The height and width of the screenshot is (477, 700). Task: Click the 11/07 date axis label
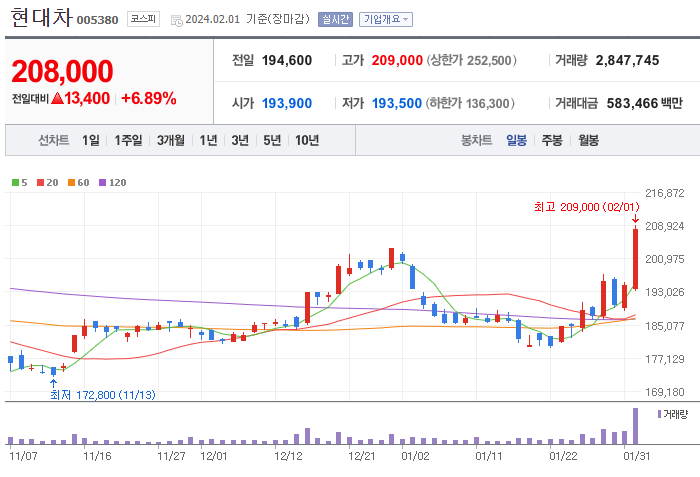(23, 456)
